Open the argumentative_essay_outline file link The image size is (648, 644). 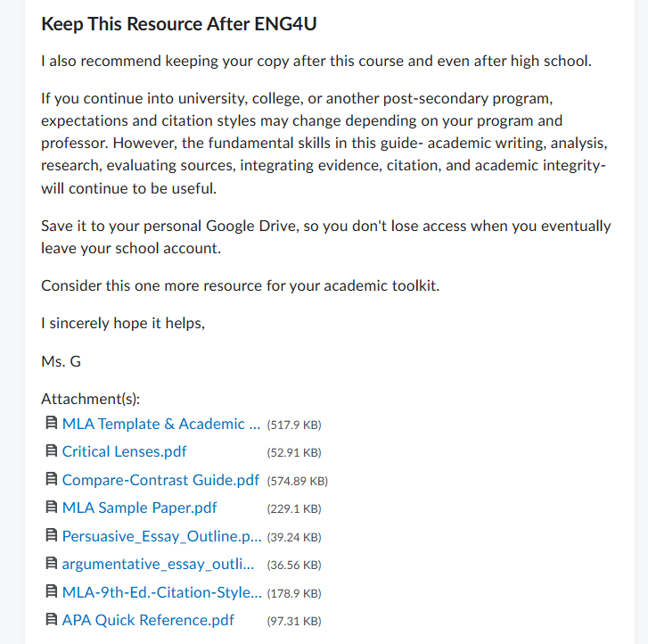tap(158, 565)
